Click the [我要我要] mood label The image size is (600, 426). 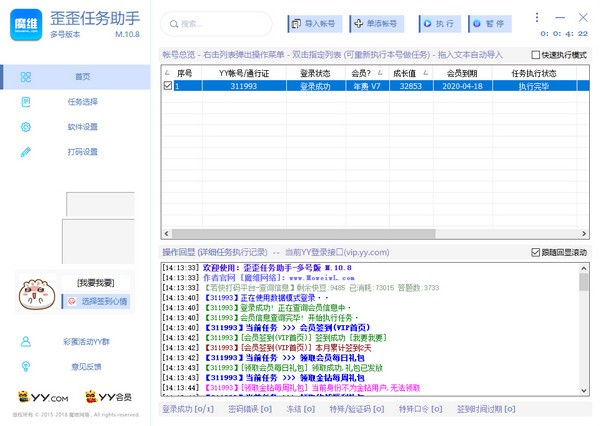pyautogui.click(x=96, y=283)
